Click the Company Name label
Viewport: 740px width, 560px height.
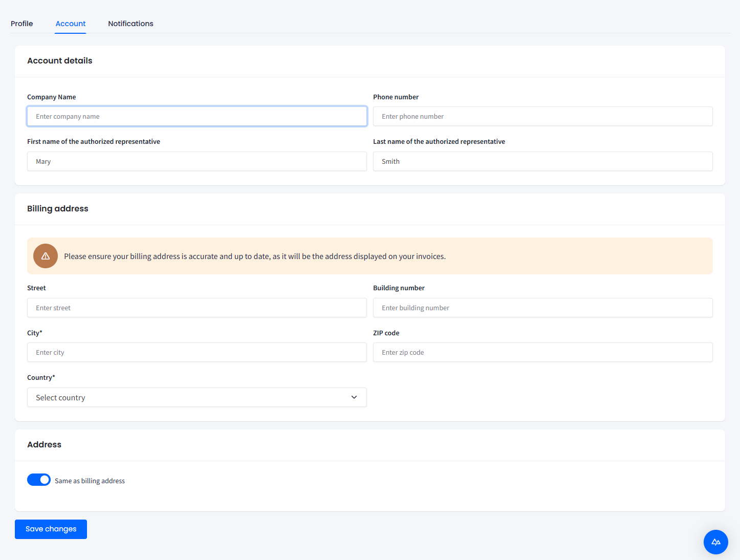[52, 97]
